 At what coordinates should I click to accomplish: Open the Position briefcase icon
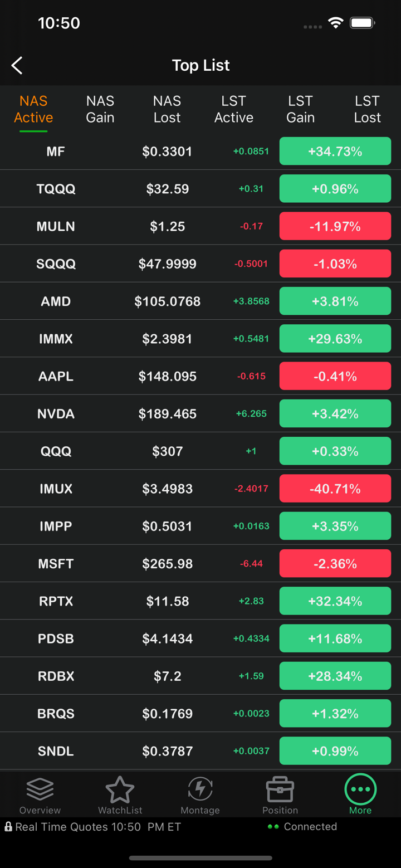point(280,789)
